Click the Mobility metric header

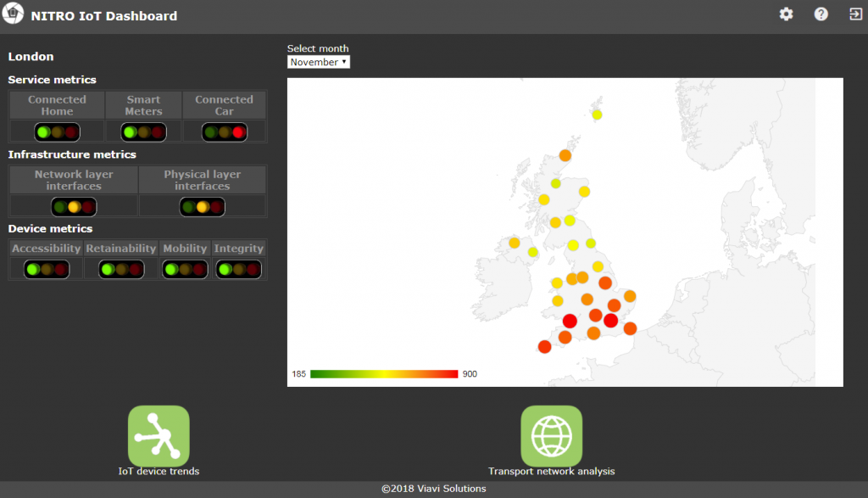[185, 249]
